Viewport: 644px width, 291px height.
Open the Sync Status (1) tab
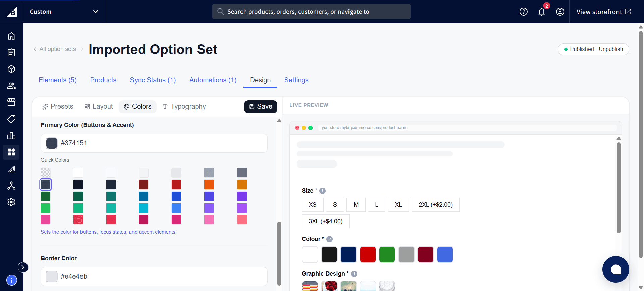(x=153, y=80)
